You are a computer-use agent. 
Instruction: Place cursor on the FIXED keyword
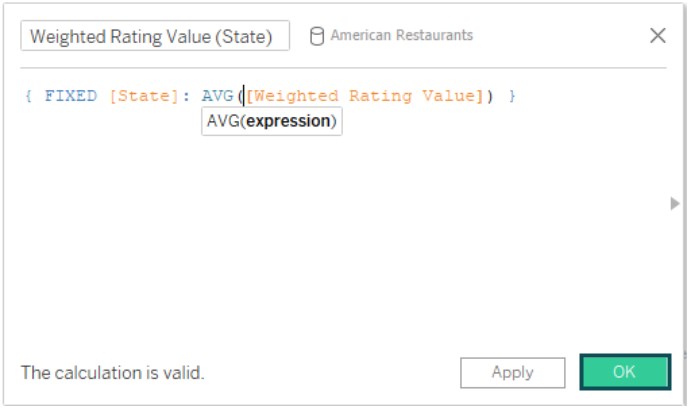[x=71, y=96]
